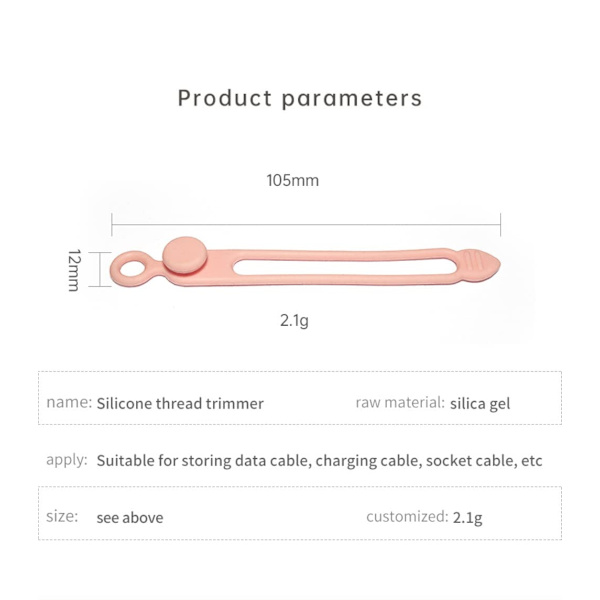Click the 'size:' field label
This screenshot has width=600, height=600.
click(62, 516)
